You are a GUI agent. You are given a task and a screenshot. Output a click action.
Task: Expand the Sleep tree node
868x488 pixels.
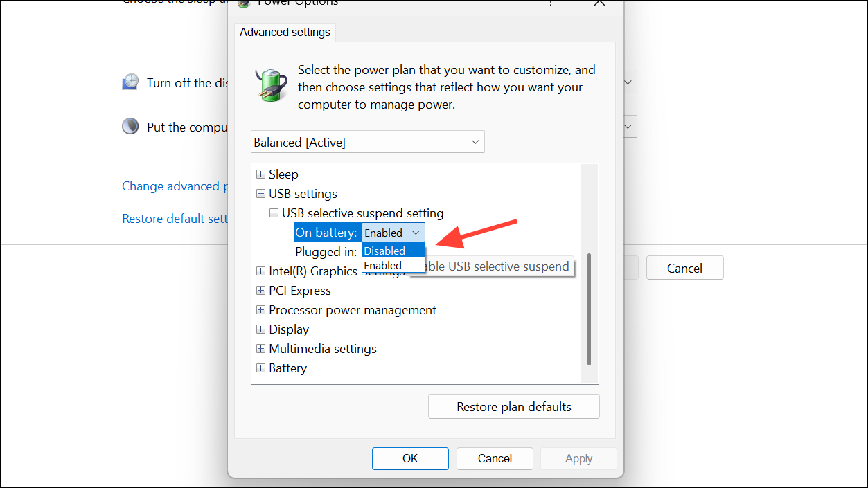coord(260,174)
